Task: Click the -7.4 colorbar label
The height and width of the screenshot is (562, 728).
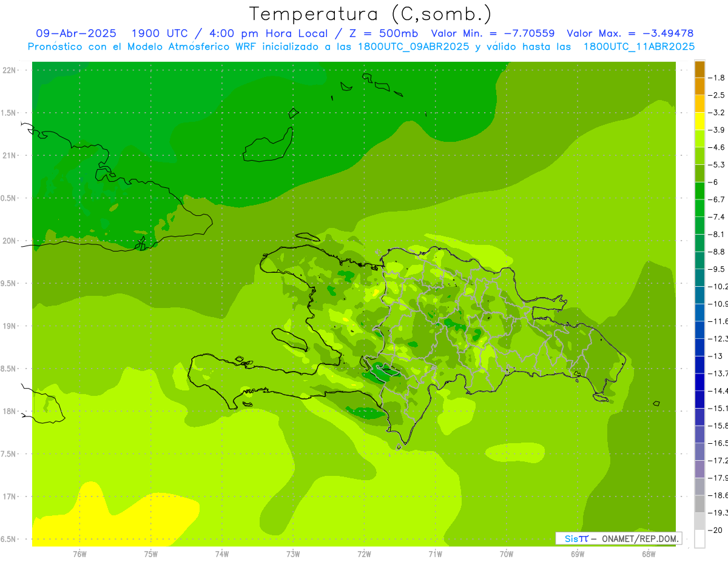Action: 717,217
